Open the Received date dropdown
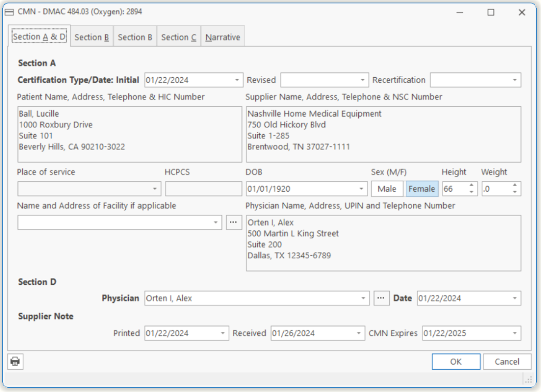This screenshot has height=392, width=541. (358, 333)
